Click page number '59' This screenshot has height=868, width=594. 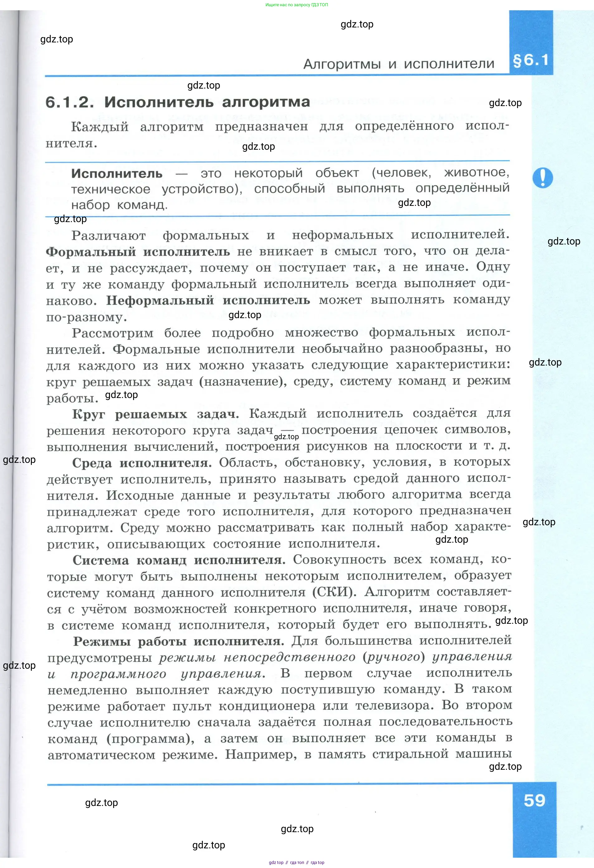(534, 800)
